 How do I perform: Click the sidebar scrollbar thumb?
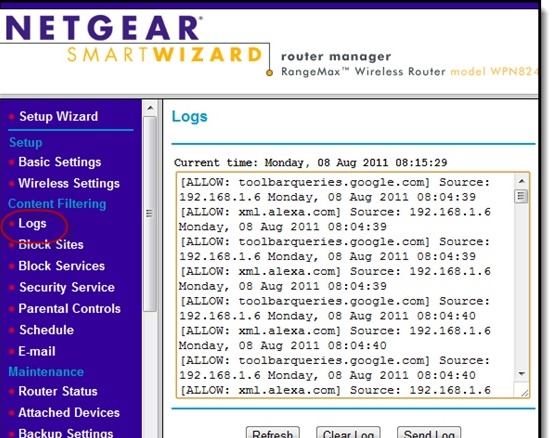150,214
